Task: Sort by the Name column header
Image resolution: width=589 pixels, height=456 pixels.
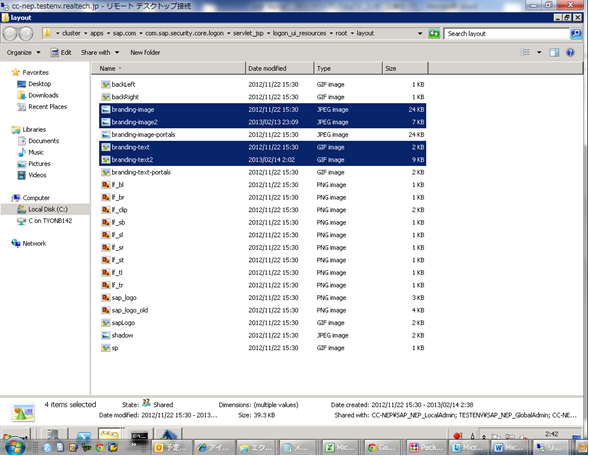Action: click(169, 68)
